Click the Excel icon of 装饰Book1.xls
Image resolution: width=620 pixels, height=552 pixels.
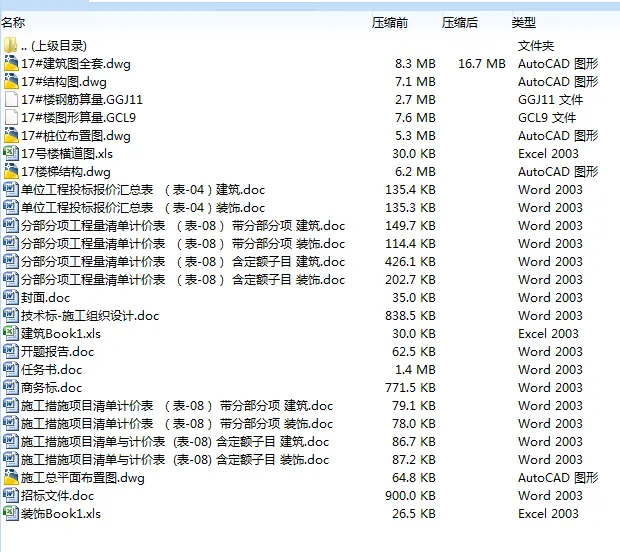pyautogui.click(x=11, y=514)
